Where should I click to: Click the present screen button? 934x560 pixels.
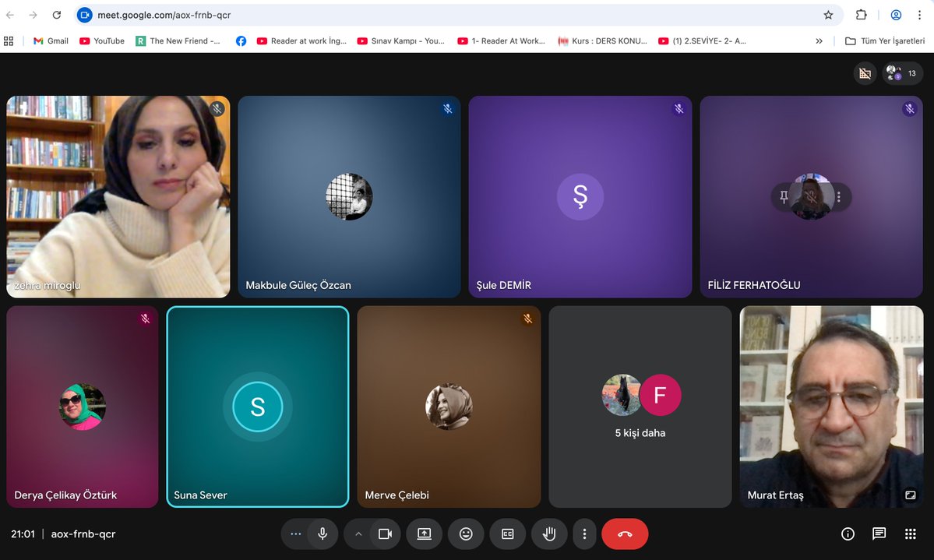coord(424,534)
